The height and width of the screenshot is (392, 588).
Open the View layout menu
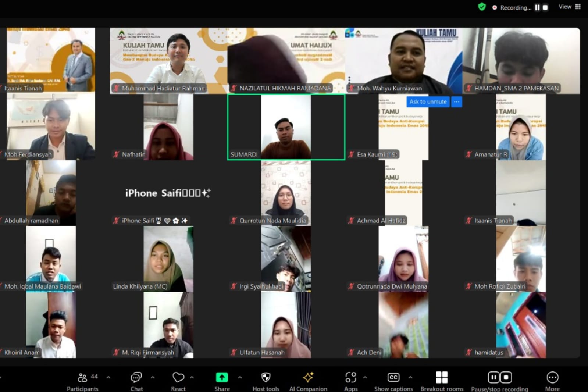coord(569,7)
